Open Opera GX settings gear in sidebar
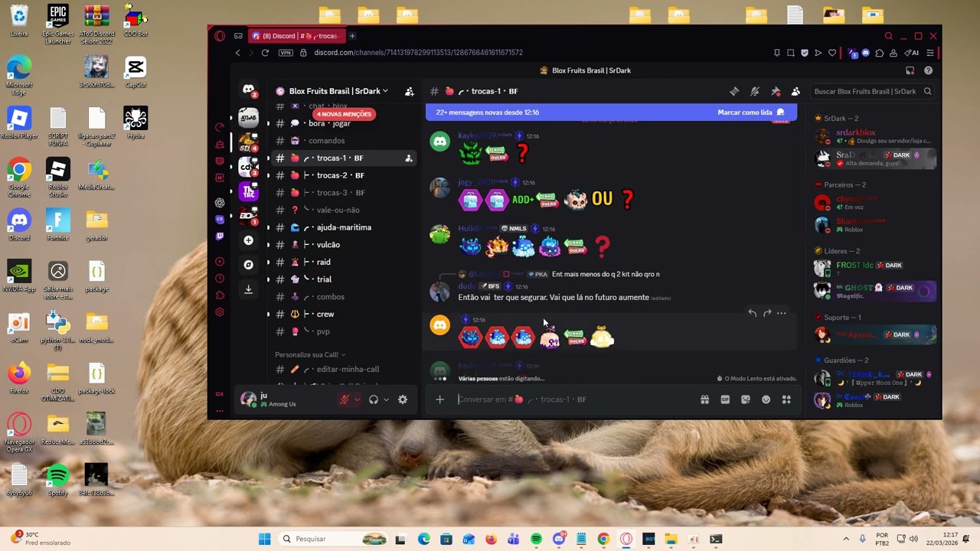 (220, 312)
